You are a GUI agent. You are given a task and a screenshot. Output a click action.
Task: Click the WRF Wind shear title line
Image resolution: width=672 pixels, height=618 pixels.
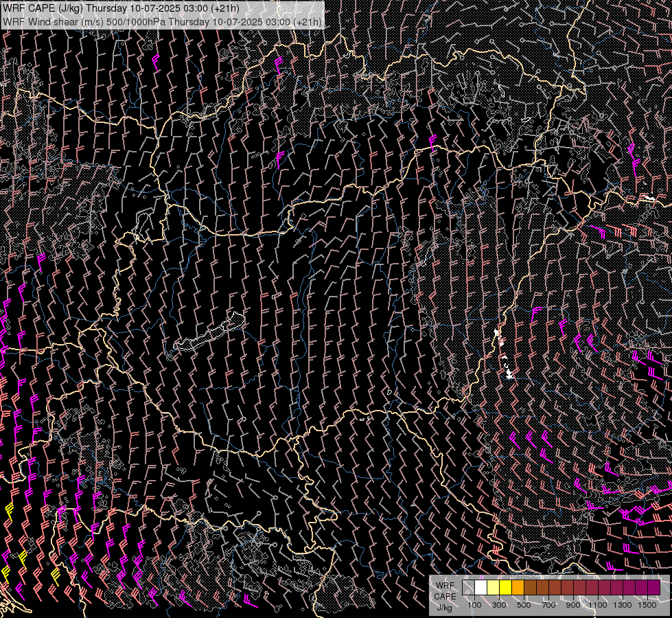click(162, 21)
